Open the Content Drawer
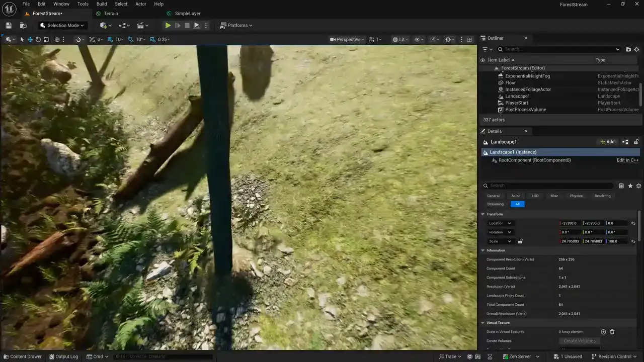 23,356
